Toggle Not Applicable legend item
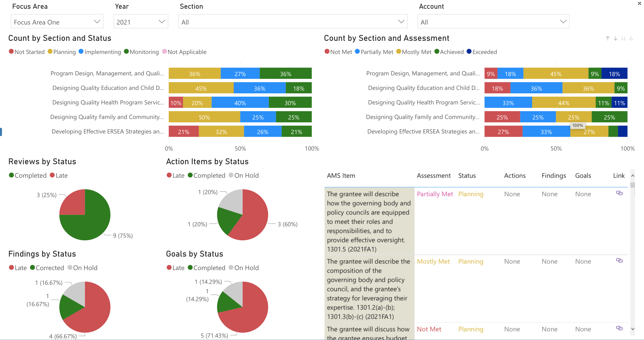Screen dimensions: 644x340 [x=184, y=52]
